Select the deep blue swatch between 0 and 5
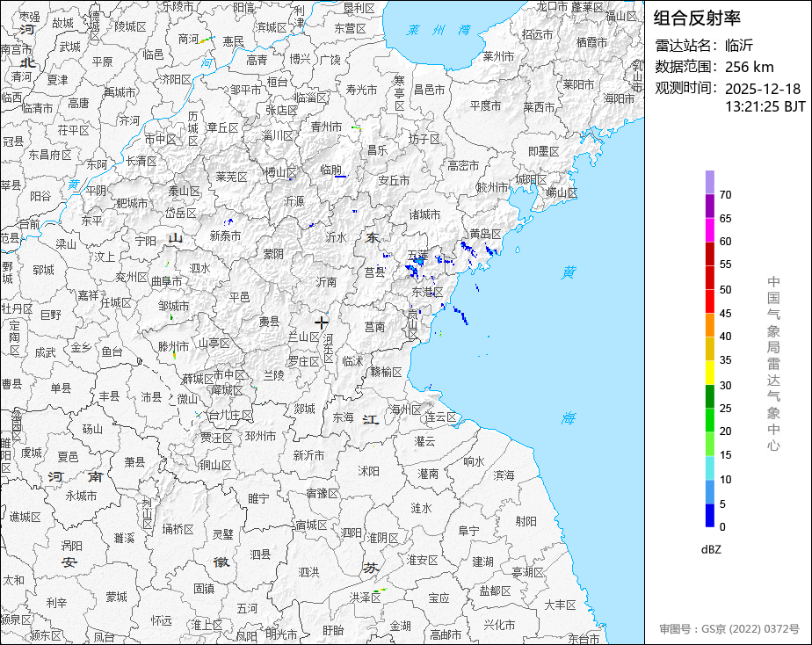 click(709, 516)
